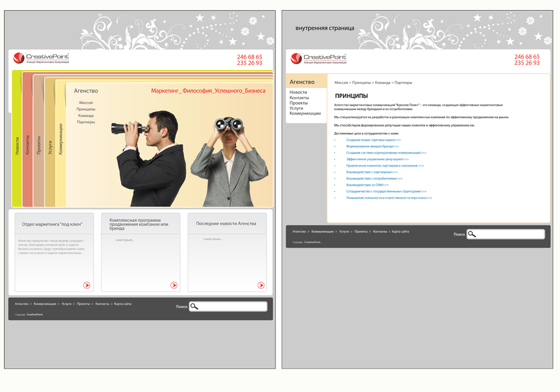Select 'Агенство' in the inner page sidebar
The image size is (560, 392).
pyautogui.click(x=302, y=82)
